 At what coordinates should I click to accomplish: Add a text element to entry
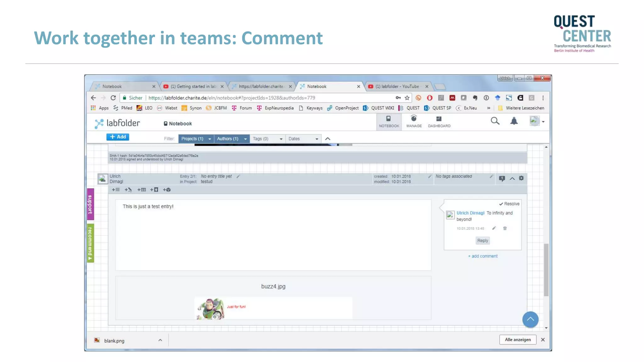click(x=116, y=190)
